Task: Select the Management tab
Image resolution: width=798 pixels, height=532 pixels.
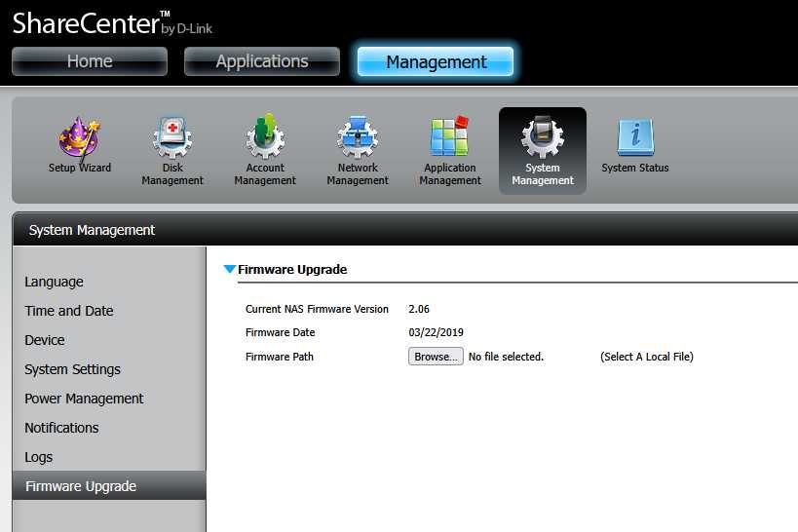Action: tap(436, 61)
